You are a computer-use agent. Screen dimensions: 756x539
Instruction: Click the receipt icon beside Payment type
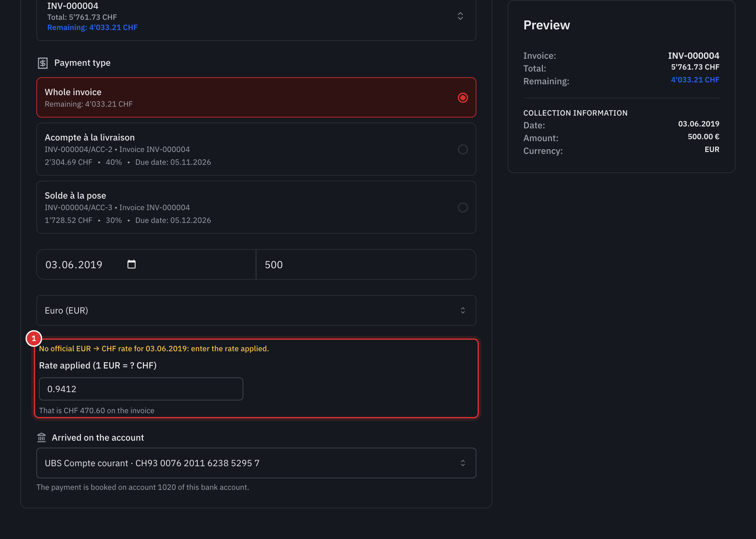[43, 63]
